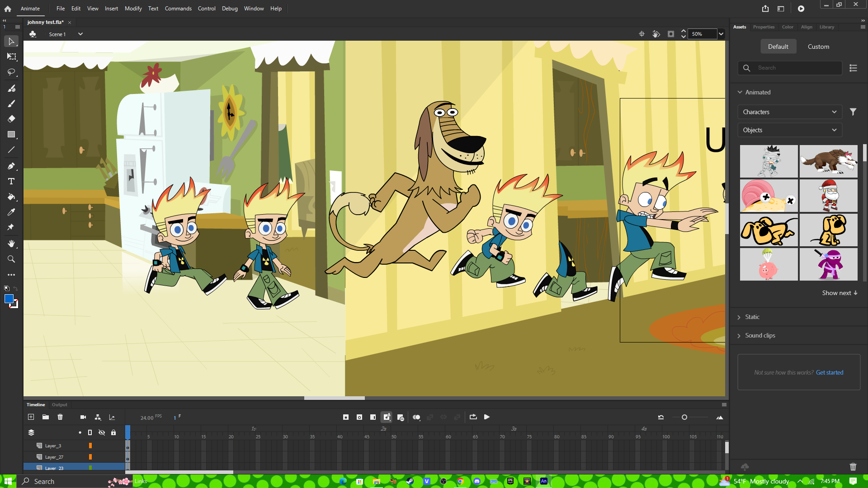This screenshot has width=868, height=488.
Task: Switch to the Properties tab
Action: click(764, 27)
